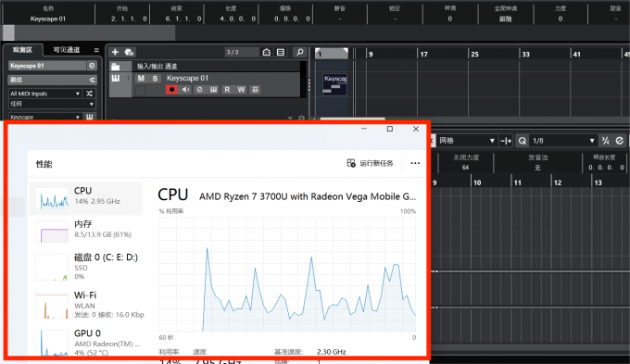Click the inspector setup icon beside 可见通道
The height and width of the screenshot is (364, 630).
click(96, 50)
